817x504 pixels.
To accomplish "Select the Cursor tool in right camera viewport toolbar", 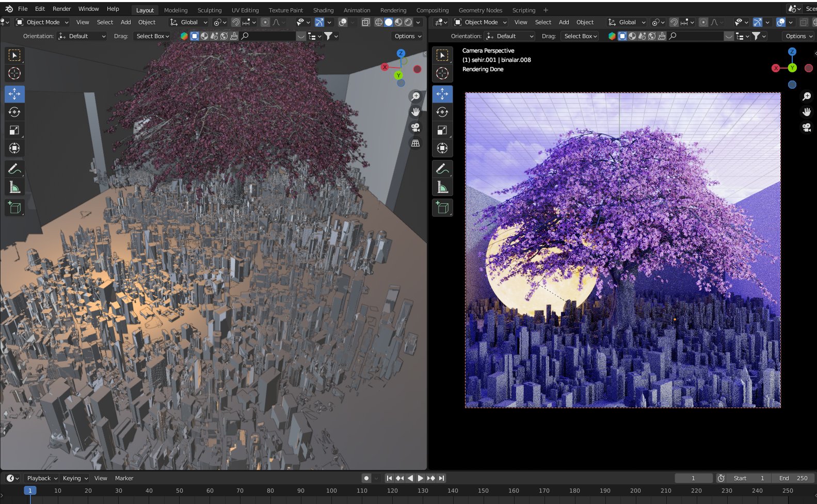I will coord(442,73).
